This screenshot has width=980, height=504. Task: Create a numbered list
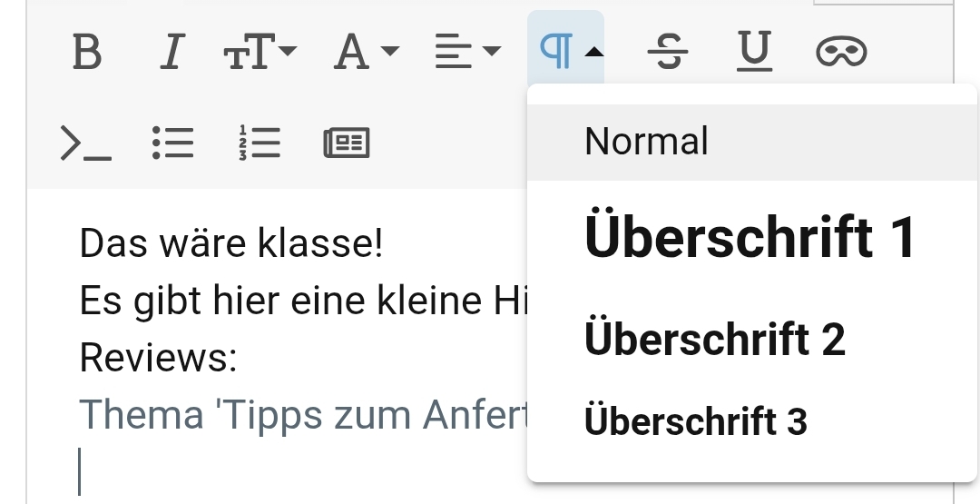[260, 143]
